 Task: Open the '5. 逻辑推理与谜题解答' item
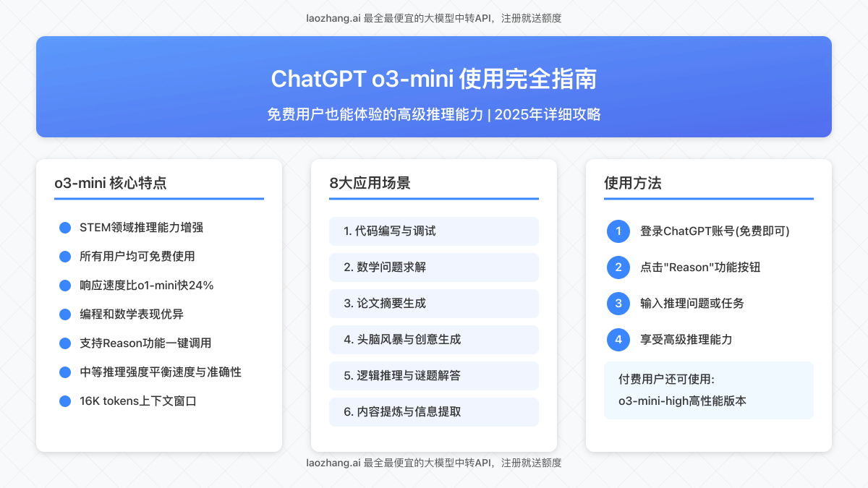coord(434,376)
